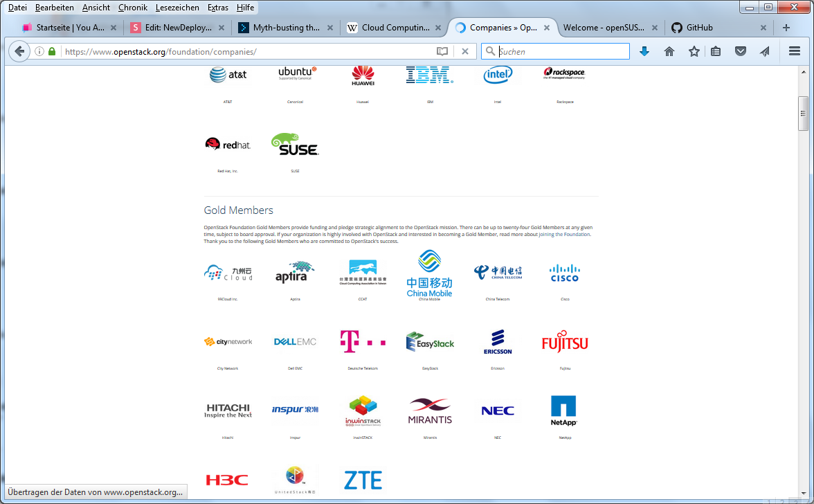Follow the 'joining the Foundation' link
This screenshot has height=504, width=814.
pyautogui.click(x=564, y=235)
